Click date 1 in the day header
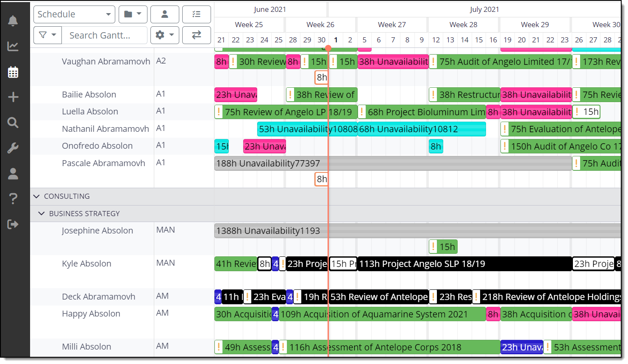 point(336,40)
